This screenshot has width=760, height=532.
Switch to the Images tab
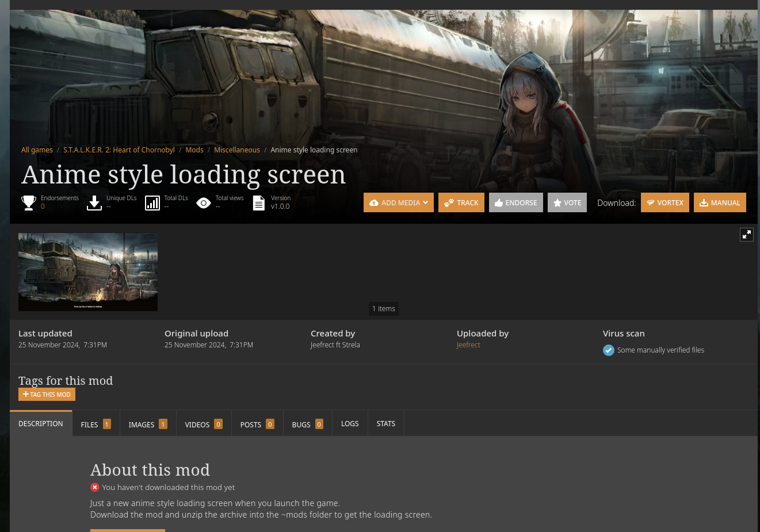pyautogui.click(x=148, y=424)
